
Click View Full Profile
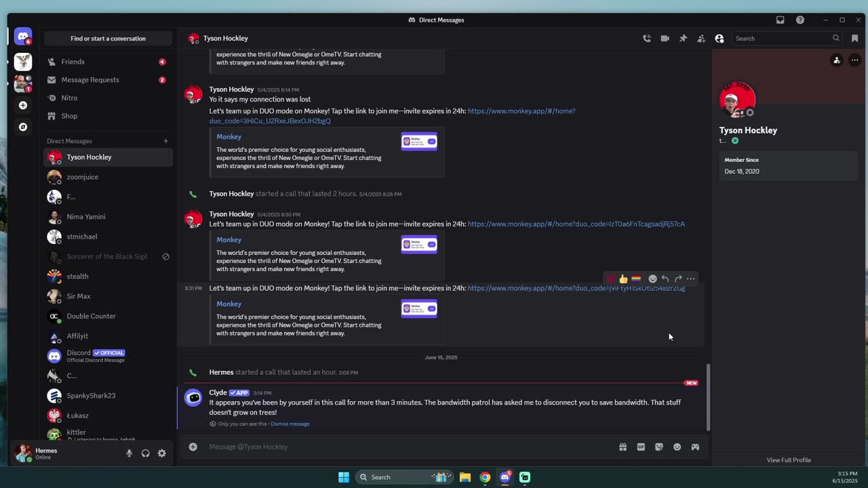tap(789, 460)
